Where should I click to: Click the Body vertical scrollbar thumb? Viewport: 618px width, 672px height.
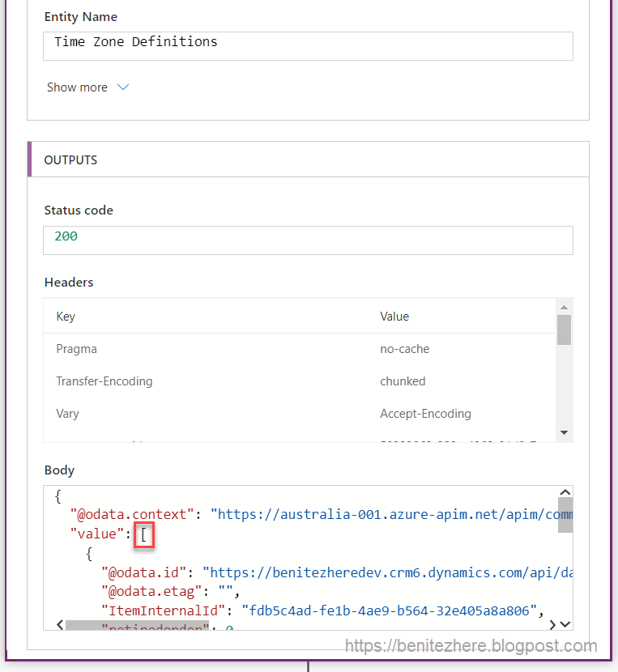tap(565, 516)
